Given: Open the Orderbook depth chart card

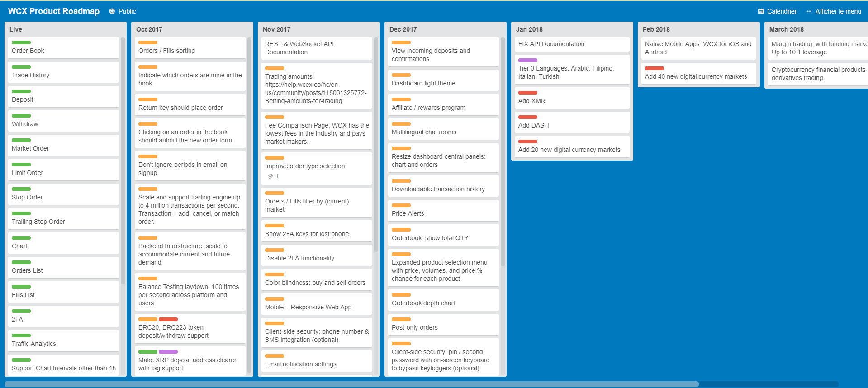Looking at the screenshot, I should tap(443, 300).
